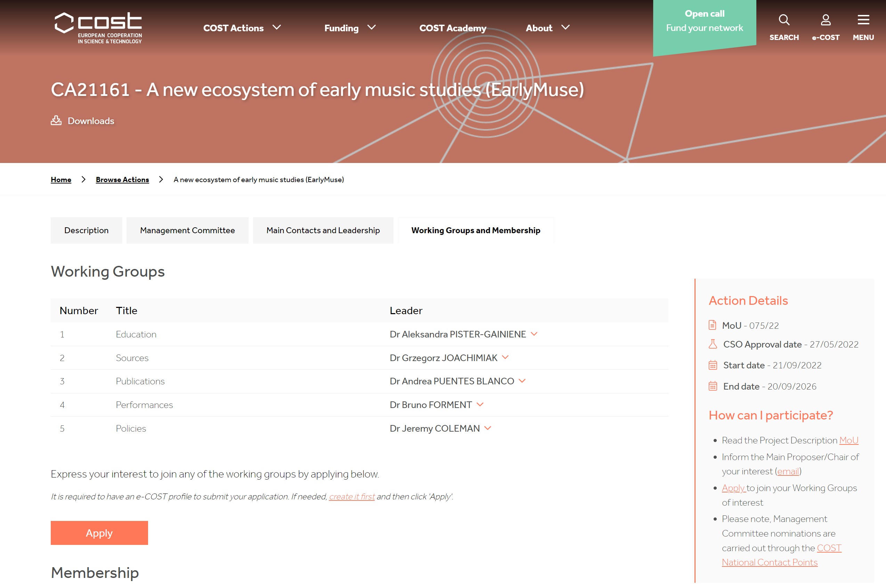886x588 pixels.
Task: Open the Downloads link
Action: click(91, 121)
